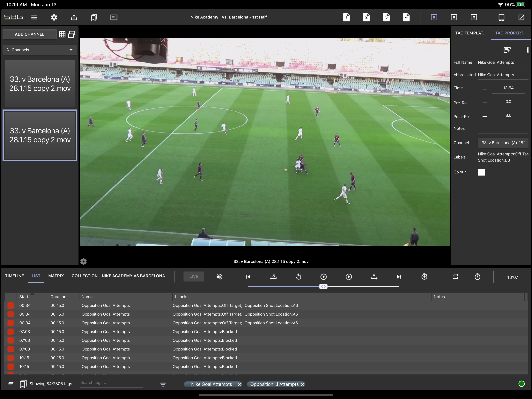Click the Post-Roll 8.6 value
Image resolution: width=532 pixels, height=399 pixels.
(508, 115)
